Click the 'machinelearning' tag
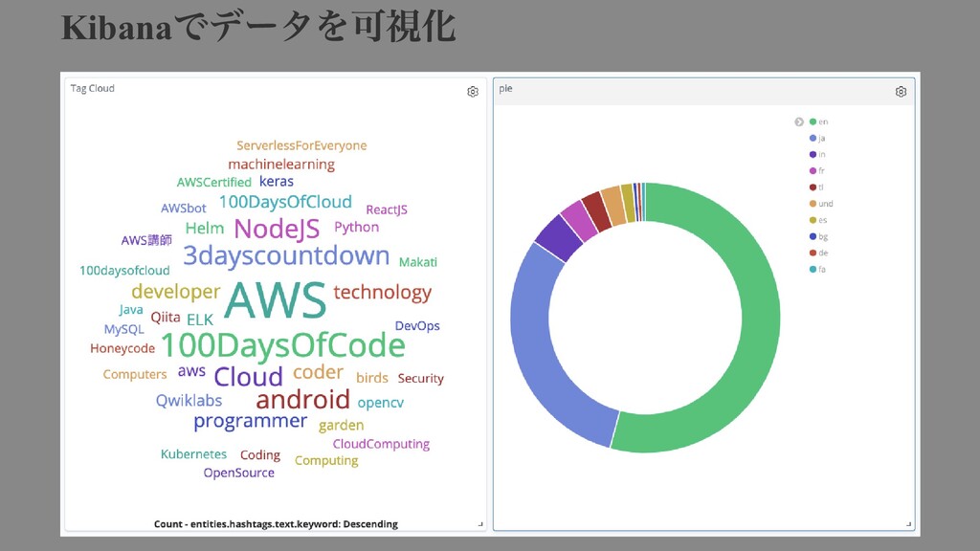Image resolution: width=980 pixels, height=551 pixels. [281, 165]
